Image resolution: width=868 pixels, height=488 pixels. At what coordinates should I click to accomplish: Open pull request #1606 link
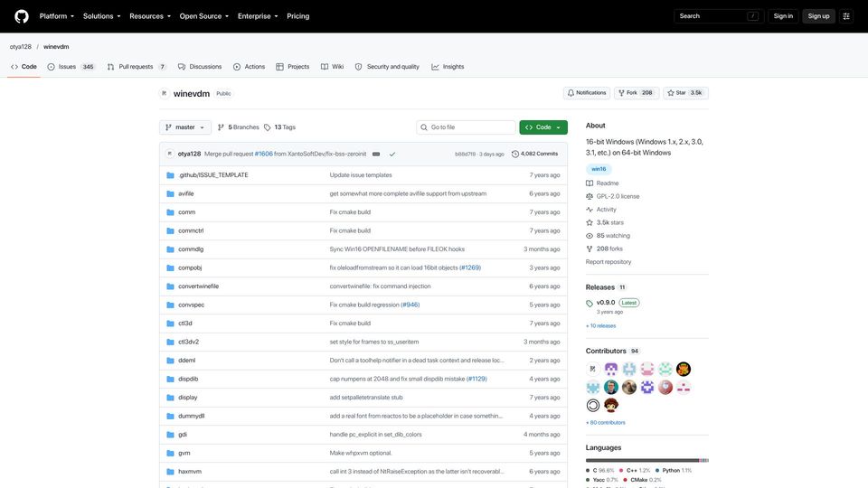point(263,154)
